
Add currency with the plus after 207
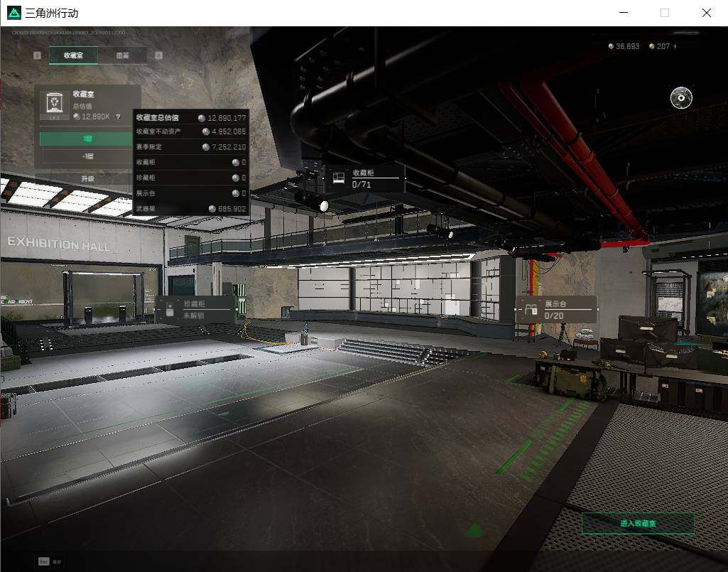(675, 46)
